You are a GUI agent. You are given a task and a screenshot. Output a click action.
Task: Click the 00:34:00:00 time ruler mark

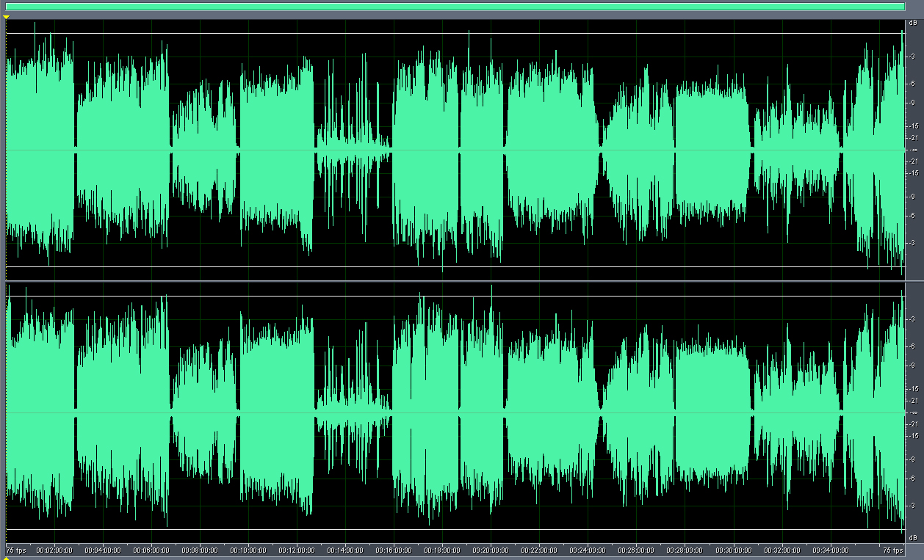pos(830,550)
